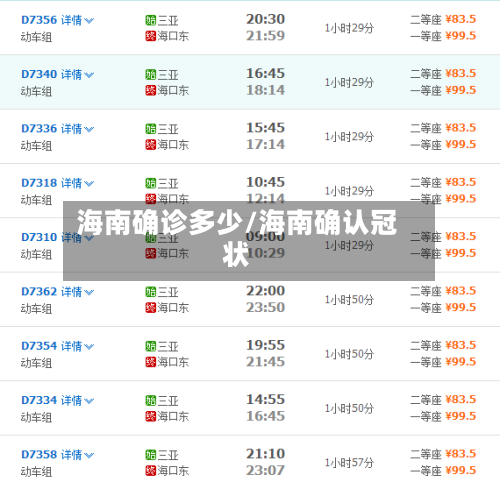This screenshot has width=500, height=482.
Task: Select arrival time 17:14
Action: coord(265,144)
